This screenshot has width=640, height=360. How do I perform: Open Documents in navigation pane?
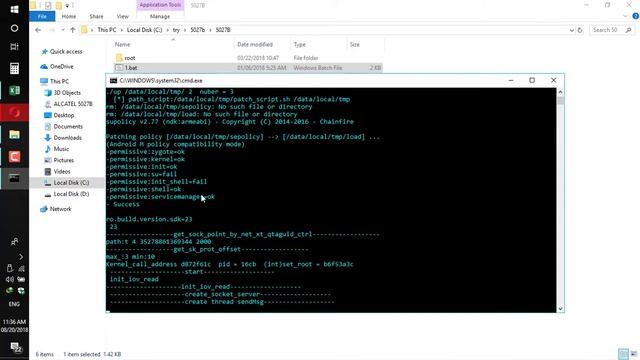(68, 127)
